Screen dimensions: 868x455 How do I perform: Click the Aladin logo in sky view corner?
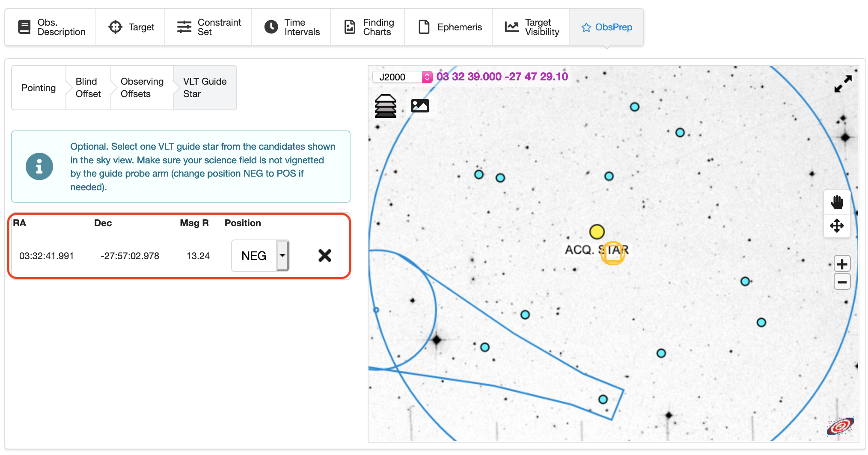coord(840,426)
